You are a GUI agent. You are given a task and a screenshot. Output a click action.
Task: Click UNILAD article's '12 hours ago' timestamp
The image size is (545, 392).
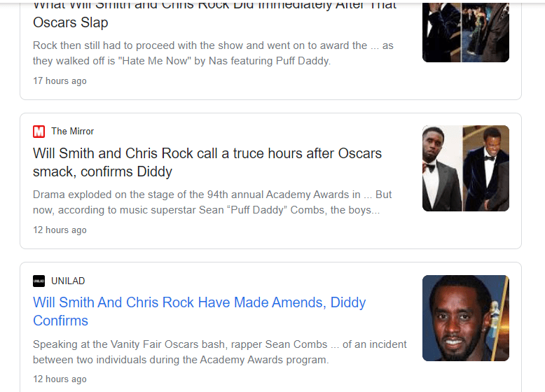60,379
